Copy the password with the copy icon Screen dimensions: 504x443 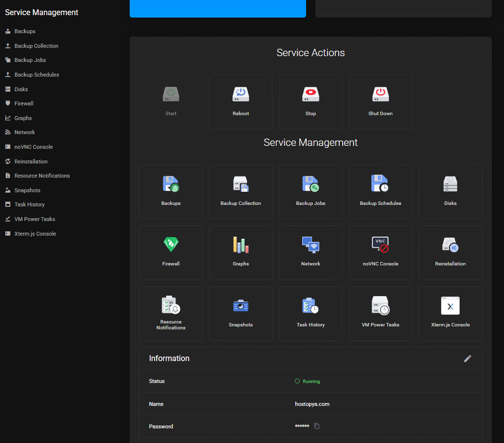coord(317,426)
